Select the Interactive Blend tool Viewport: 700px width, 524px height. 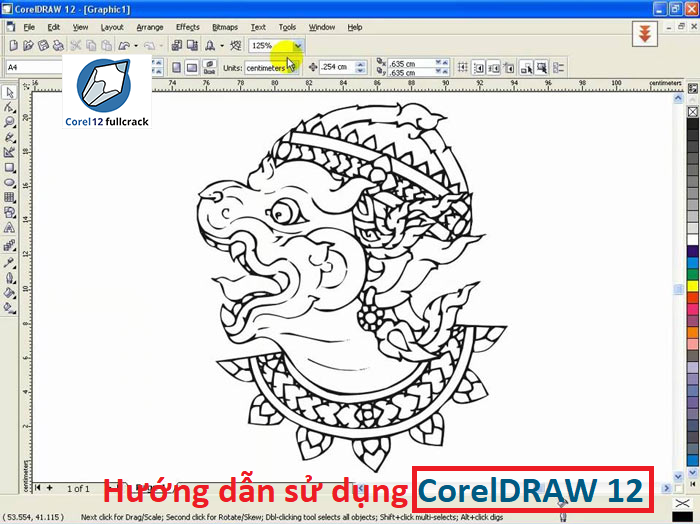[x=9, y=245]
